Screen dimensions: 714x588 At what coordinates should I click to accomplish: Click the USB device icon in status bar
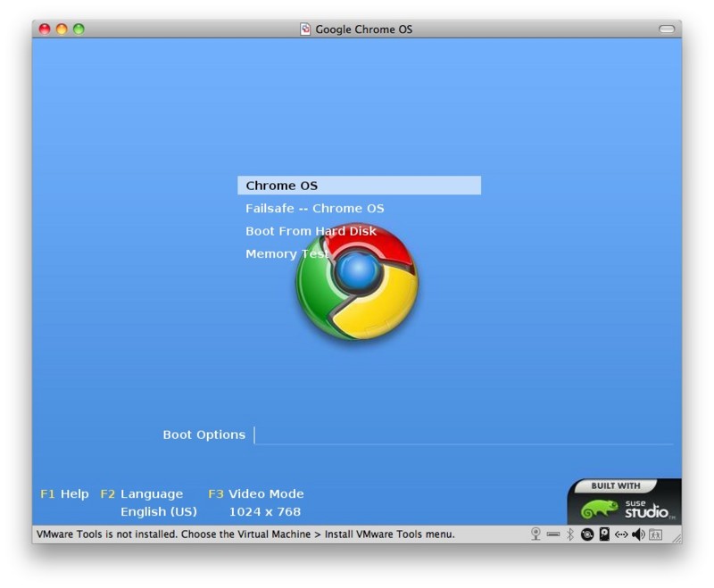(x=553, y=534)
